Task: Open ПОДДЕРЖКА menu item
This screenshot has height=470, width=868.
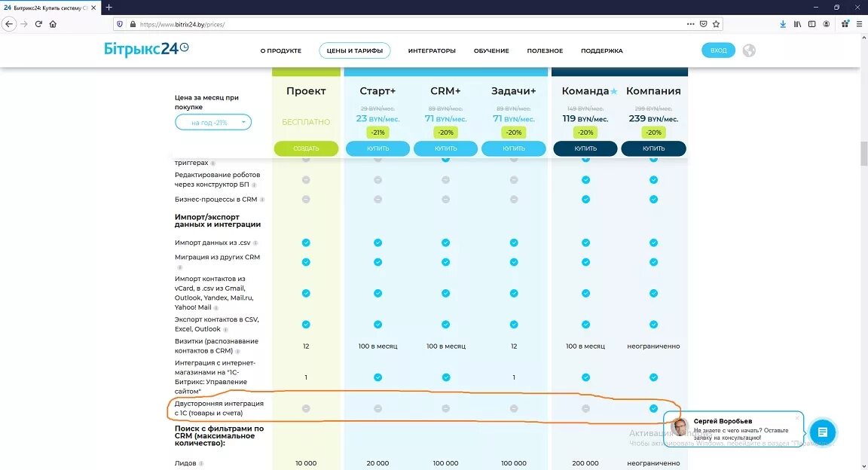Action: [602, 50]
